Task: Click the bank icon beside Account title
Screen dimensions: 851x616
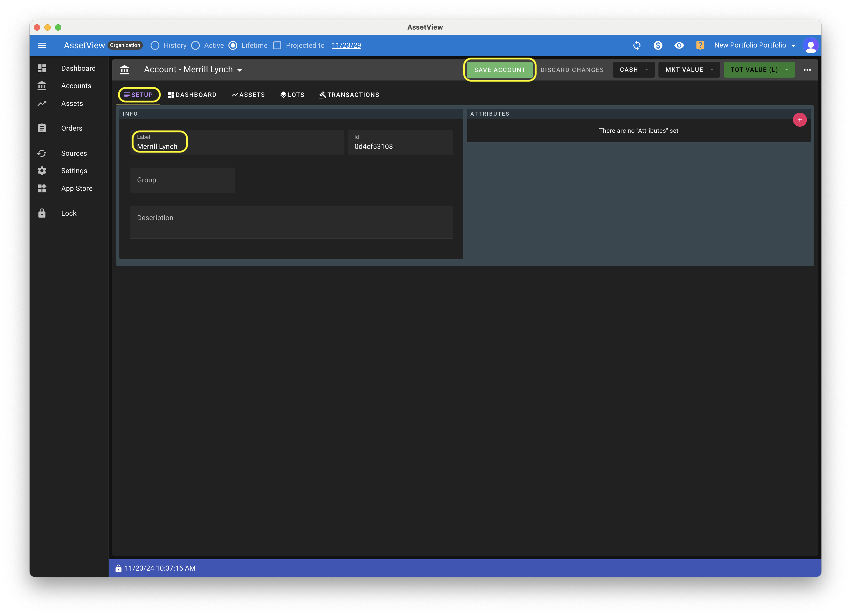Action: tap(124, 70)
